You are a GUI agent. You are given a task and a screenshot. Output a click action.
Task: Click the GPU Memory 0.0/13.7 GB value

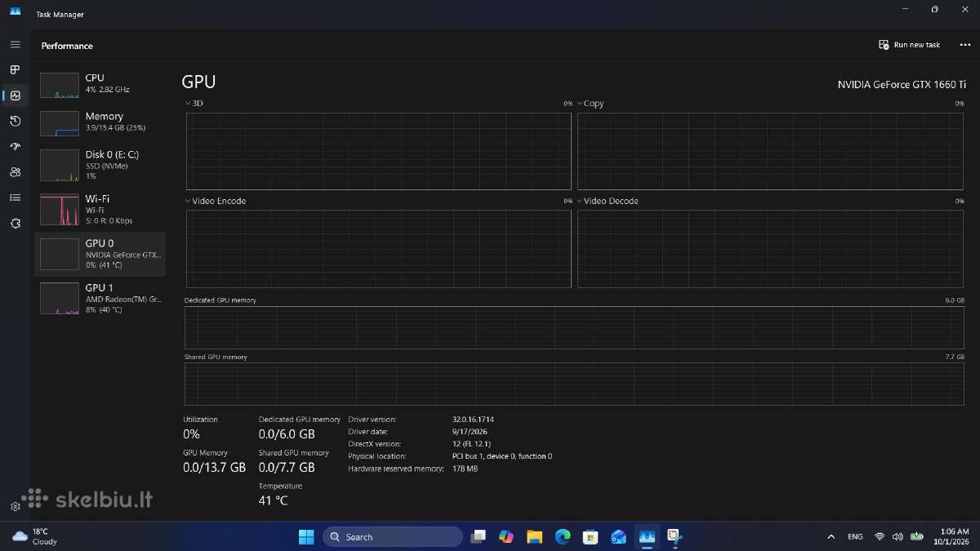tap(214, 468)
